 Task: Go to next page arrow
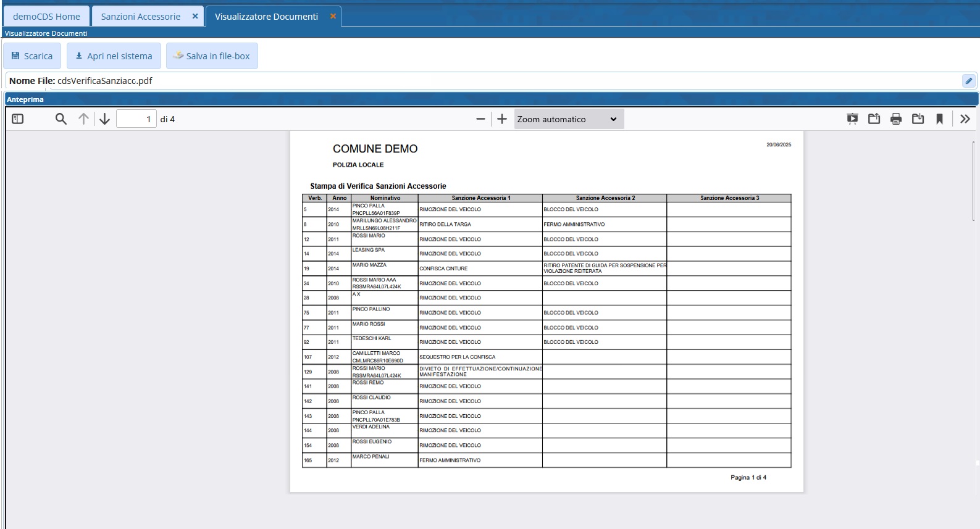(x=104, y=119)
